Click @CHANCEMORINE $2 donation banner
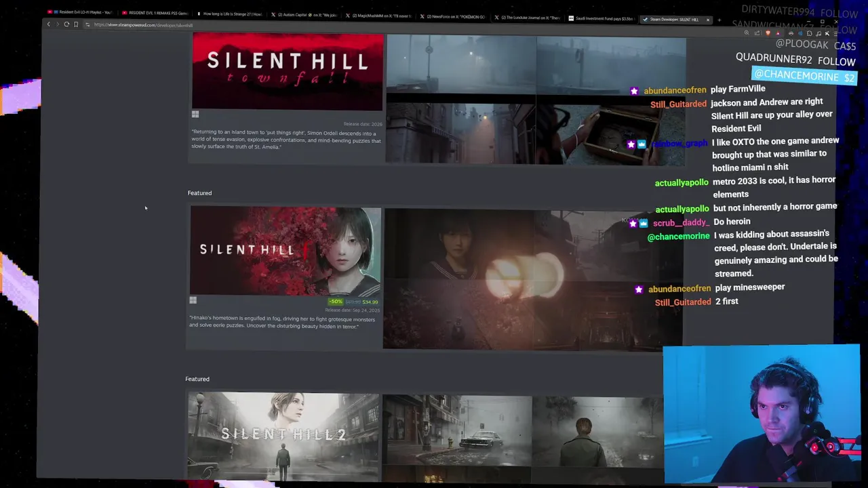Viewport: 868px width, 488px height. coord(804,76)
